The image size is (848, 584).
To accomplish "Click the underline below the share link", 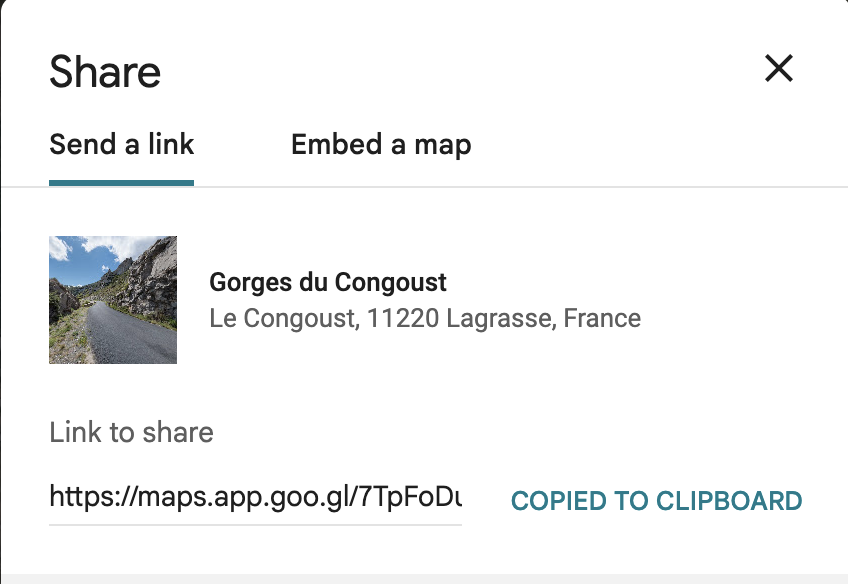I will [x=255, y=525].
